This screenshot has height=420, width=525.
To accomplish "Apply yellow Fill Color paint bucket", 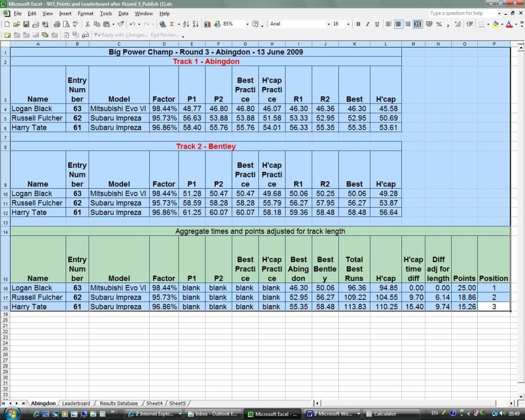I will point(496,24).
